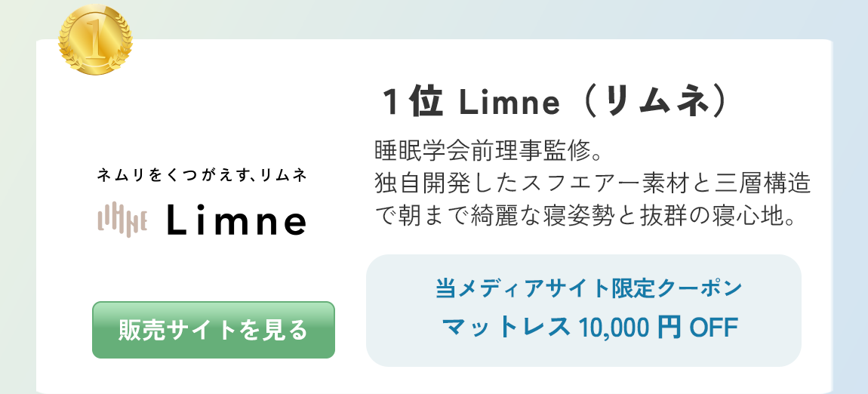Image resolution: width=868 pixels, height=394 pixels.
Task: Click the numeral 1 inside the medal
Action: tap(95, 38)
